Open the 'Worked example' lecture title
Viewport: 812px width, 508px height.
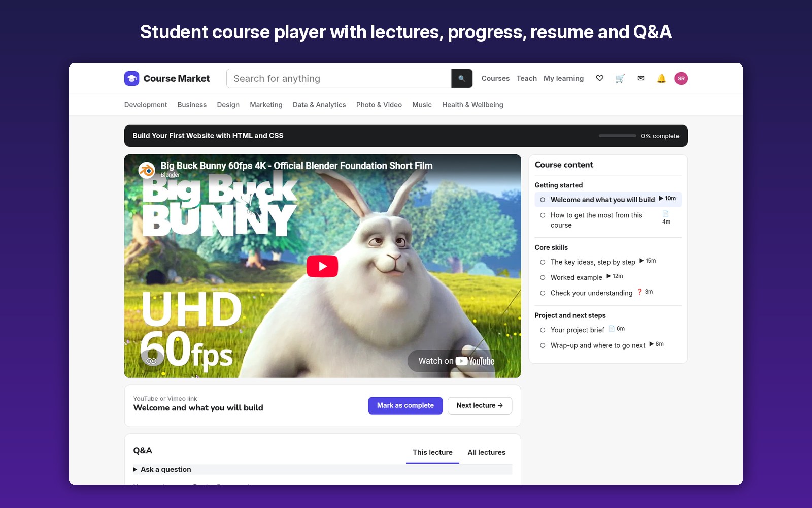point(577,277)
